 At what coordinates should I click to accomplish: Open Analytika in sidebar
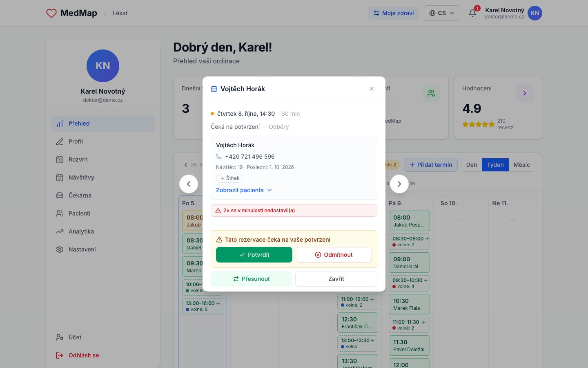click(103, 231)
